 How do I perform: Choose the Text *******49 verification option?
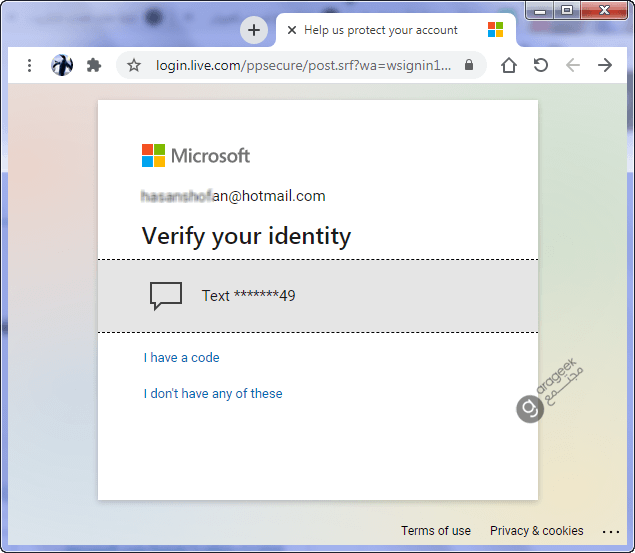point(318,296)
